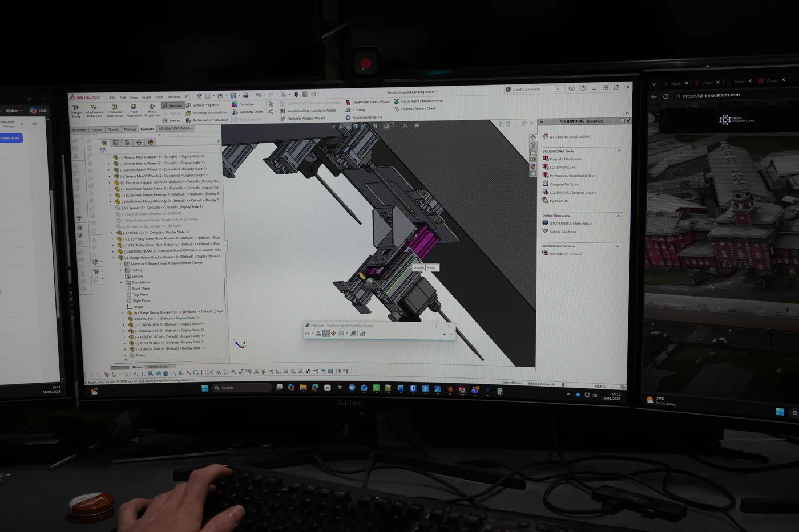Toggle units/precision button in Measure dialog
The image size is (799, 532).
click(318, 334)
